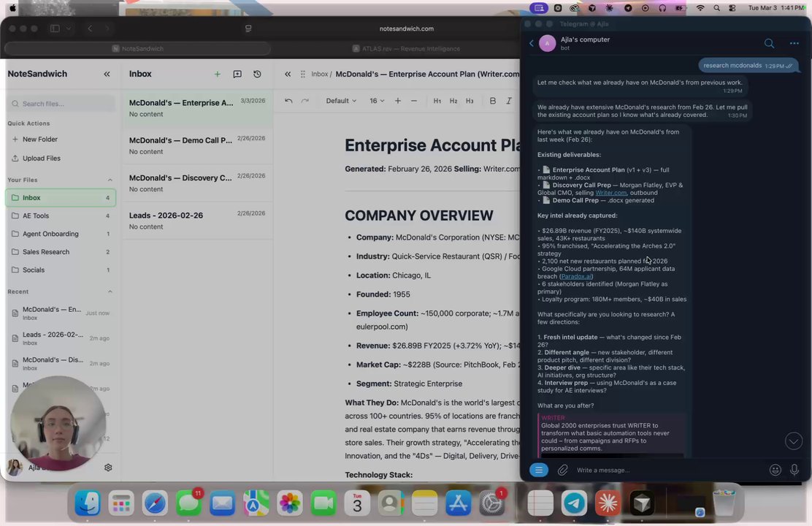Select the Inbox folder
Screen dimensions: 812x526
[x=61, y=197]
